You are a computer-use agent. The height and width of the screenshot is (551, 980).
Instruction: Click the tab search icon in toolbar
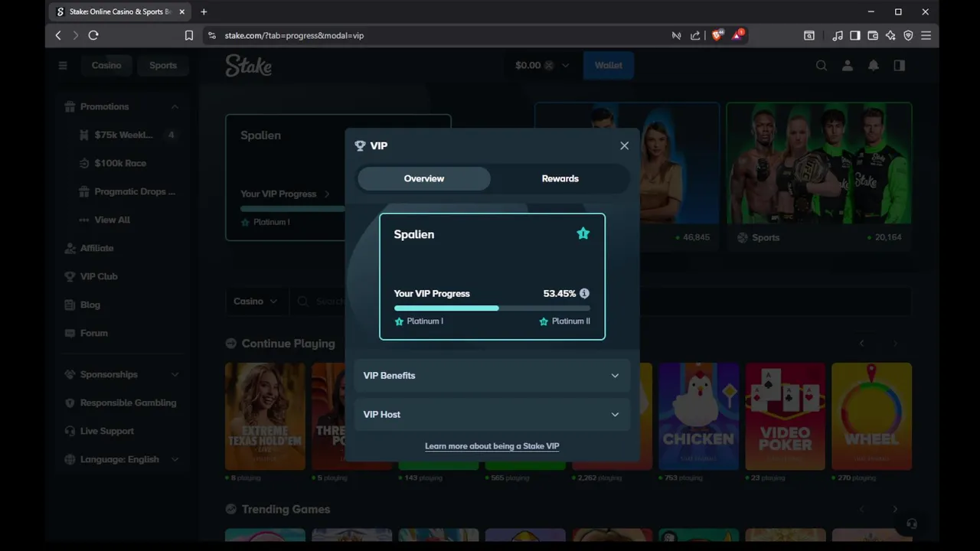point(809,35)
